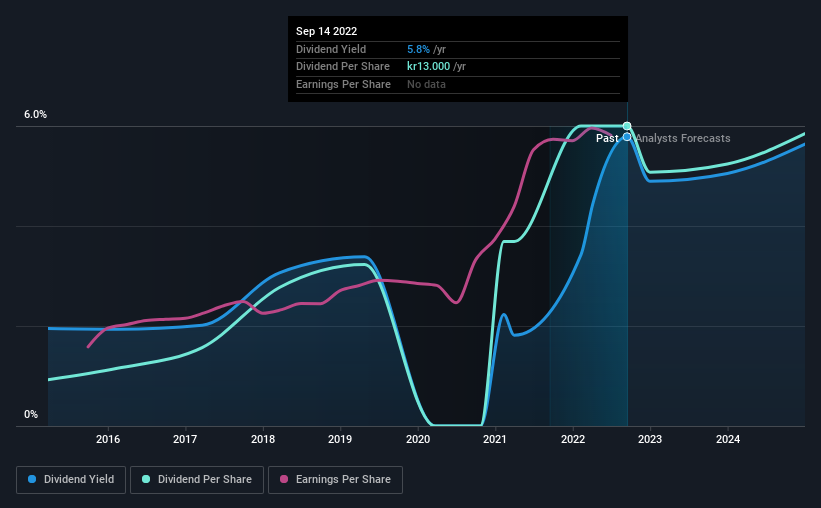This screenshot has width=821, height=508.
Task: Click the 2022 x-axis label
Action: click(x=573, y=439)
